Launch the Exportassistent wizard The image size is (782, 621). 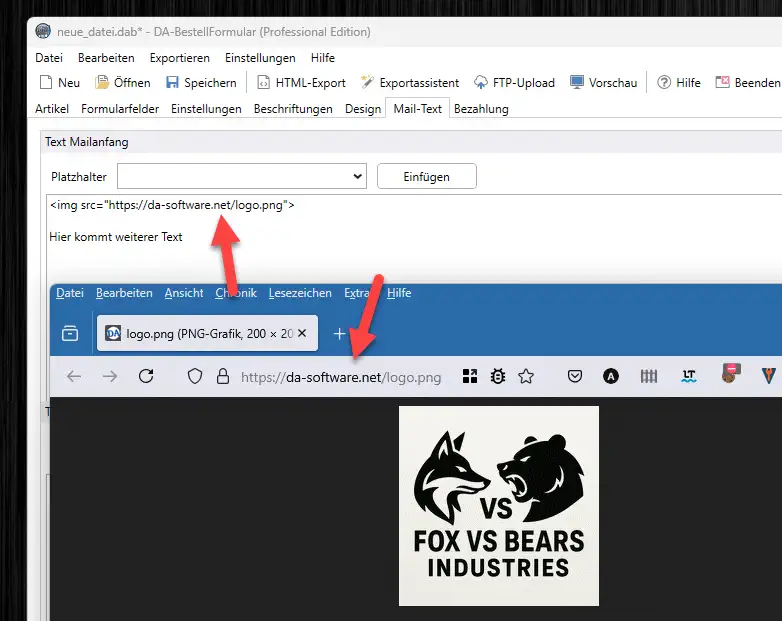coord(409,82)
